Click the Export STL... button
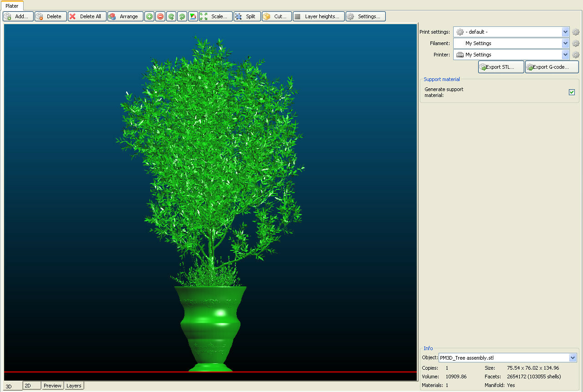 coord(501,67)
